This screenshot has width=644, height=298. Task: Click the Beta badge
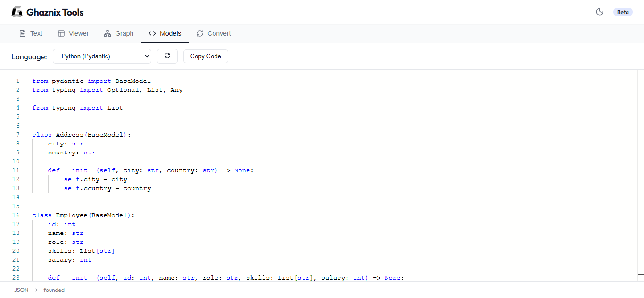623,12
